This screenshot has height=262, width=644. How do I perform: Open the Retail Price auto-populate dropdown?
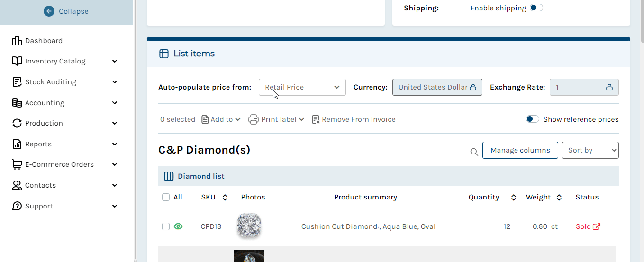pos(302,87)
